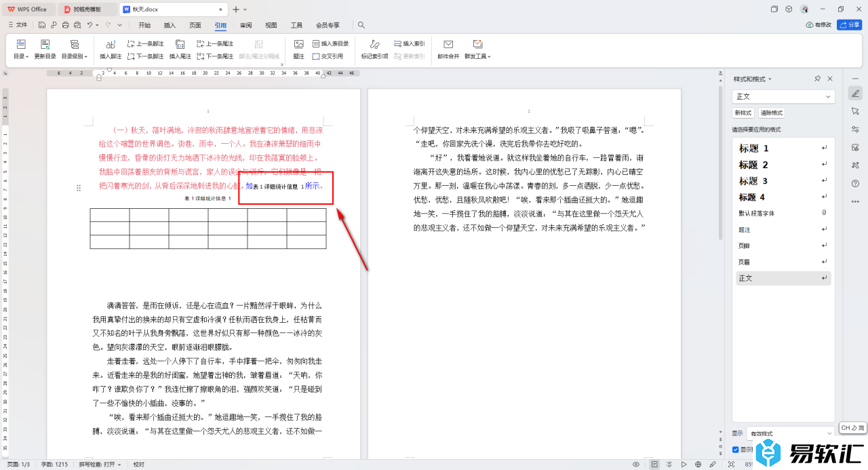Expand the quick access toolbar dropdown
The image size is (868, 470).
click(x=120, y=25)
